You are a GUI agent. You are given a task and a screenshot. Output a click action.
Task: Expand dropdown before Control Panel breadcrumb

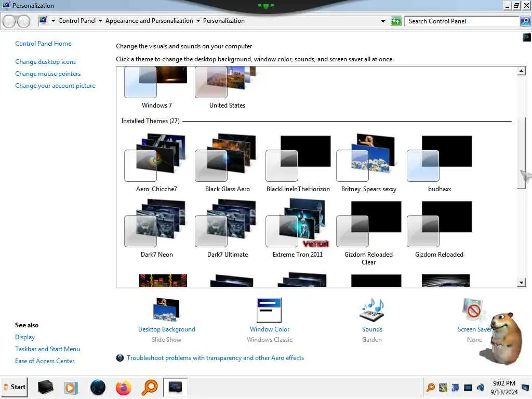[x=53, y=21]
